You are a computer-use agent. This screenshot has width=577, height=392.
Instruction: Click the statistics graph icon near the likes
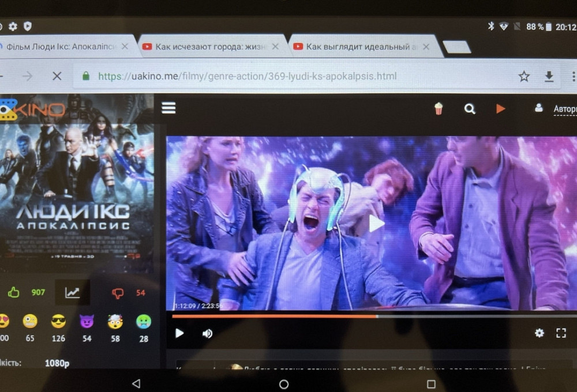tap(72, 292)
